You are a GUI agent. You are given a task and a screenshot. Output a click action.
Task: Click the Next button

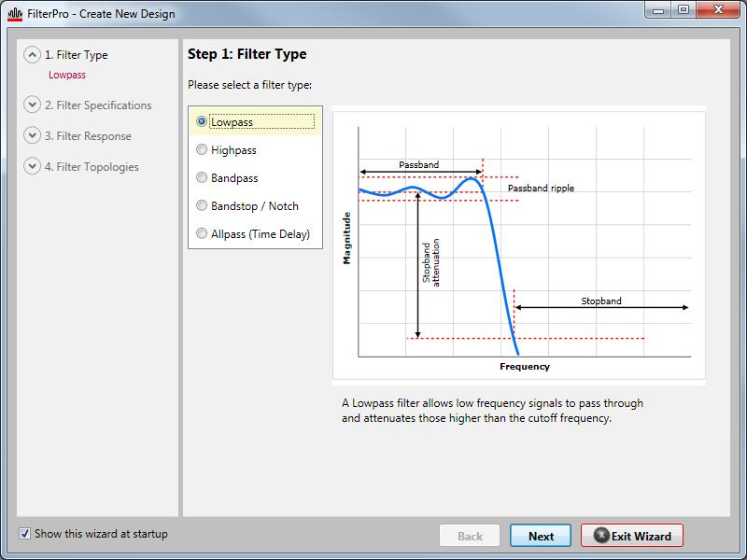click(541, 536)
